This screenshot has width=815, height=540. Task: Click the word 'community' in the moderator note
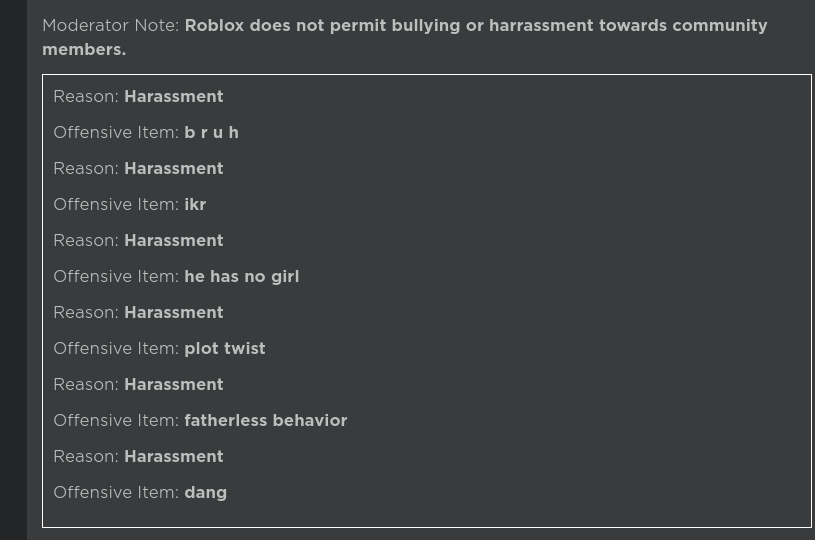(720, 26)
